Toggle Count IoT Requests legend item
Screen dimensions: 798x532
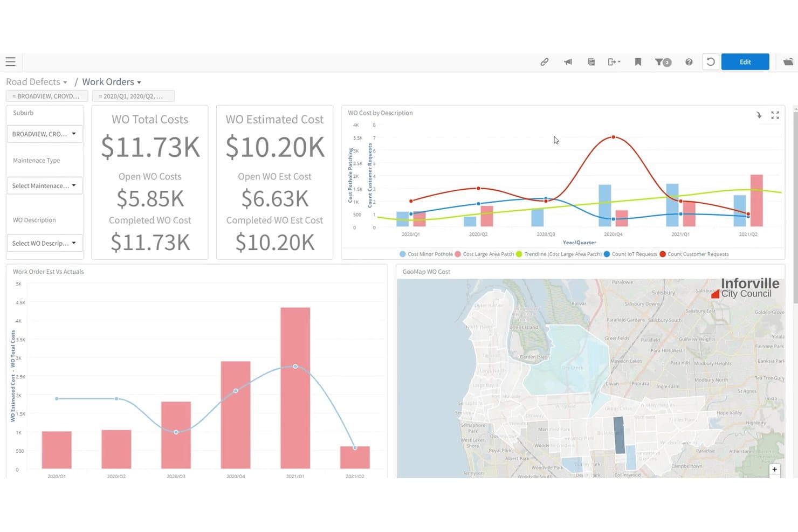630,254
